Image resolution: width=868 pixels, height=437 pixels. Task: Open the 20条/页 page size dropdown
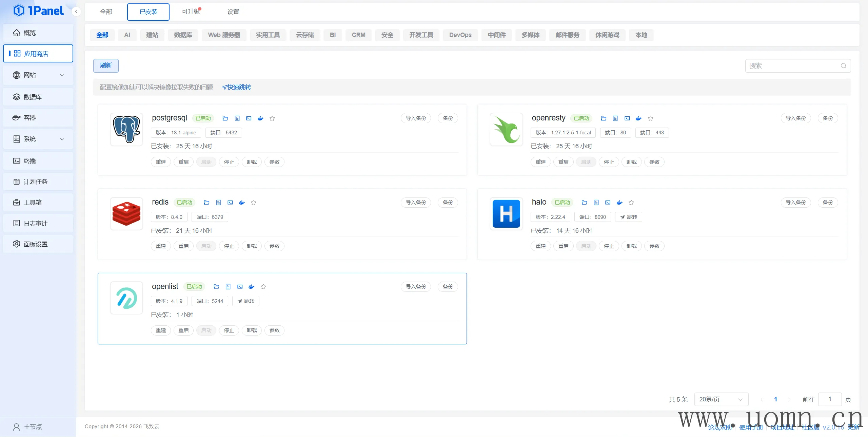(721, 399)
